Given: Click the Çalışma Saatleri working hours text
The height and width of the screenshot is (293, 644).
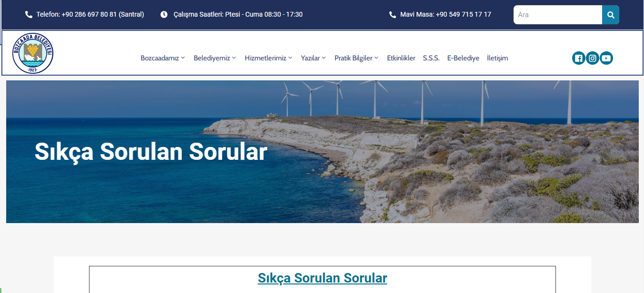Looking at the screenshot, I should click(x=238, y=15).
